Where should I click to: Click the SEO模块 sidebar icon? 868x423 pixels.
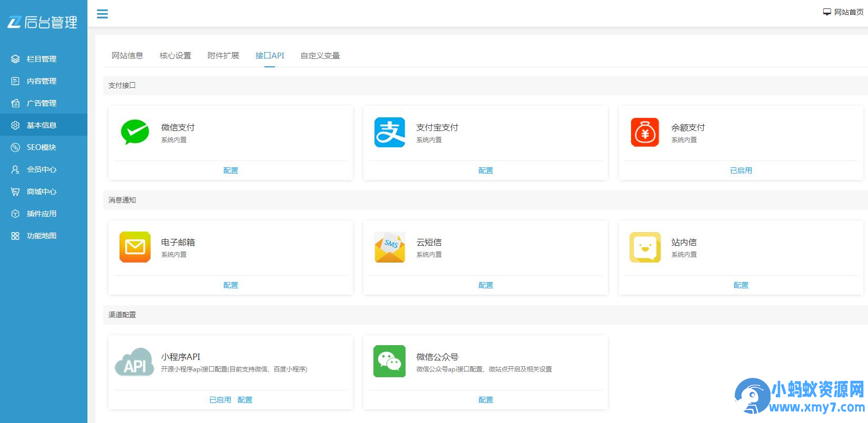15,147
